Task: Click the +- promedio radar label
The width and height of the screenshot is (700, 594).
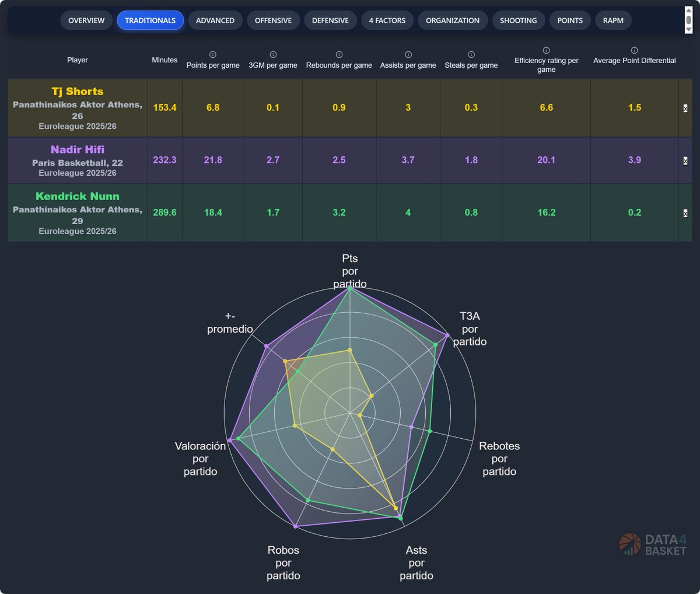Action: point(230,323)
